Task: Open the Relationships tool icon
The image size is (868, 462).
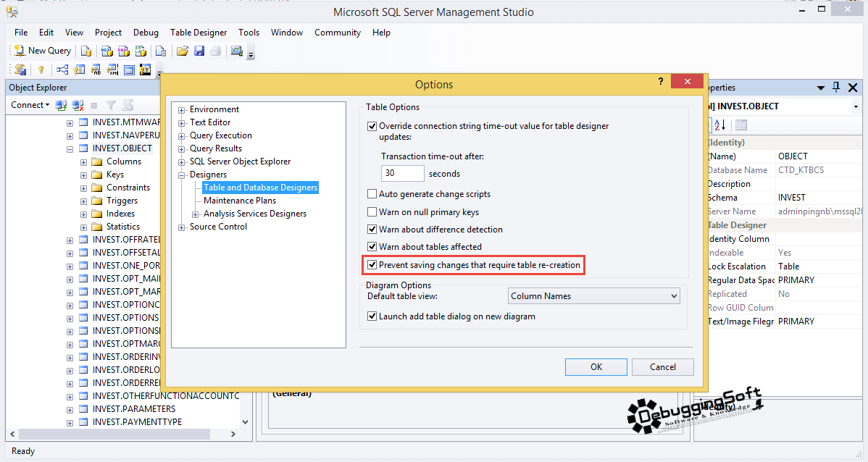Action: [62, 70]
